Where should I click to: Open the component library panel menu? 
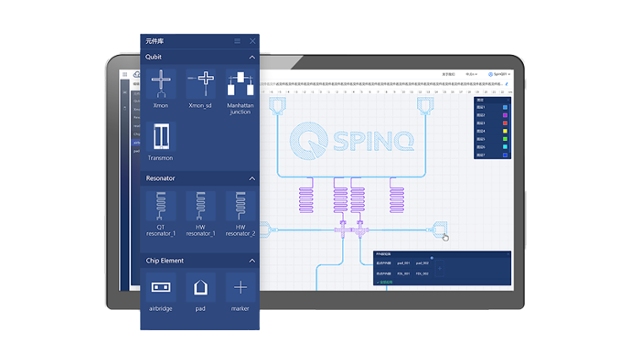tap(238, 41)
